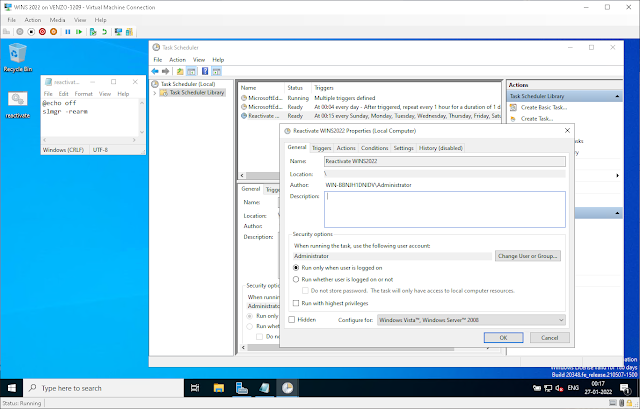Click the task list horizontal scrollbar left arrow
The height and width of the screenshot is (409, 640).
[242, 176]
